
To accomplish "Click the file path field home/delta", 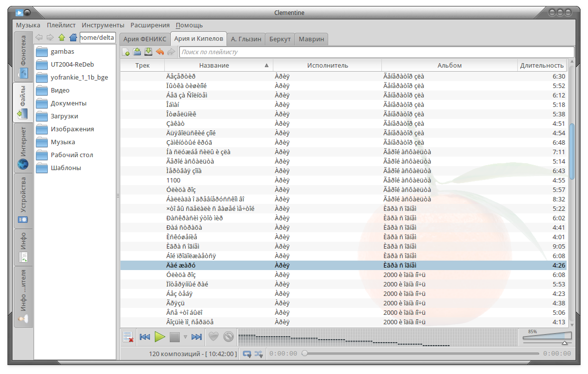I will (97, 37).
